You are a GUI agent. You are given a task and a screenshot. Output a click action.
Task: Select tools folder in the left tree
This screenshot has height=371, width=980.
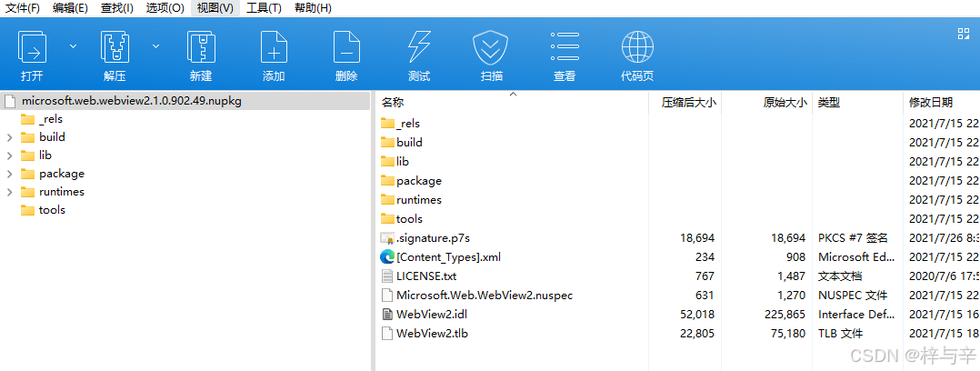click(52, 209)
